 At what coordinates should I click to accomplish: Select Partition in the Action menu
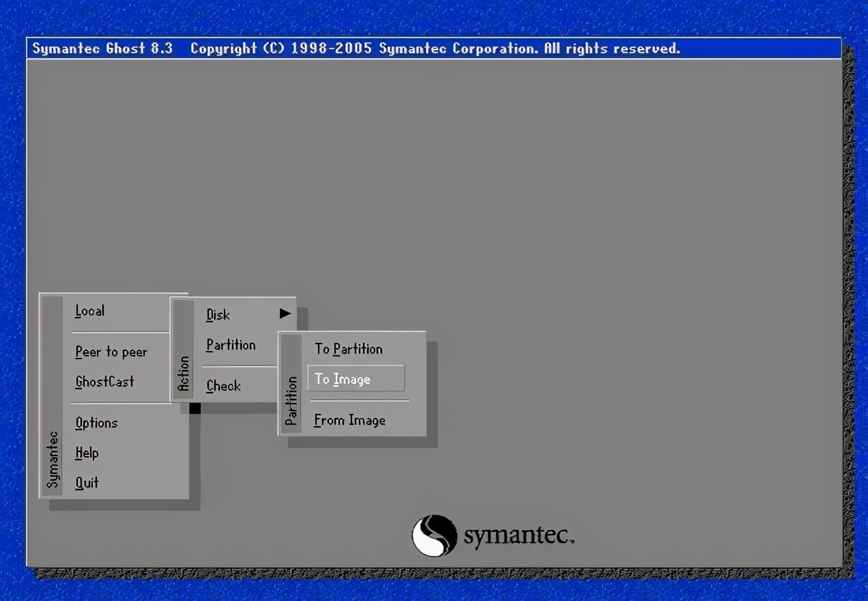point(231,345)
